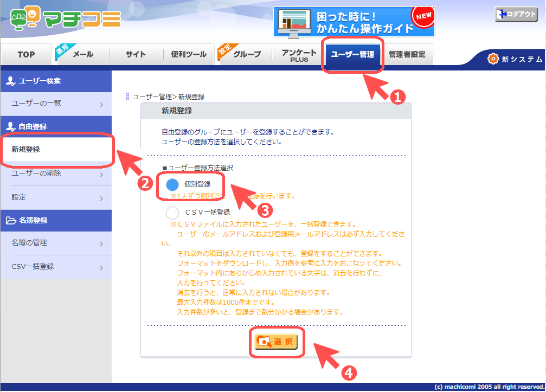The height and width of the screenshot is (392, 546).
Task: Click the マチコミ logo icon
Action: 24,18
